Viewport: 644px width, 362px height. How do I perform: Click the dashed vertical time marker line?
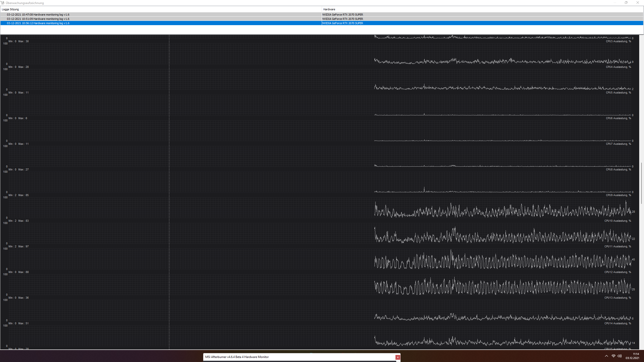(169, 176)
